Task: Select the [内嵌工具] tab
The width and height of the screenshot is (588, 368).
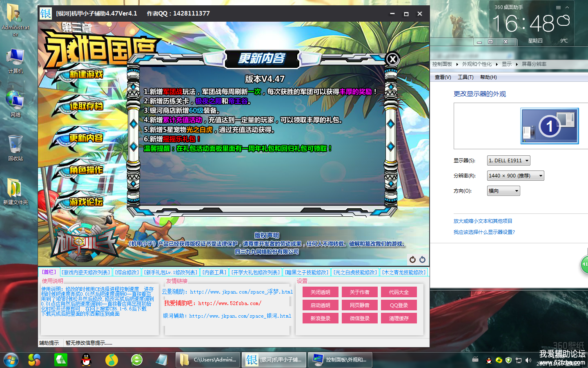Action: [214, 272]
